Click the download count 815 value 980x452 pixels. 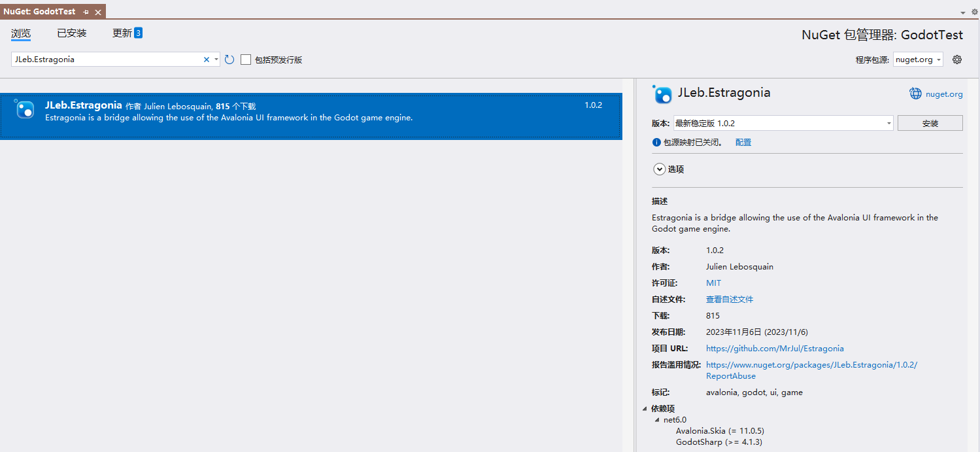click(x=713, y=316)
